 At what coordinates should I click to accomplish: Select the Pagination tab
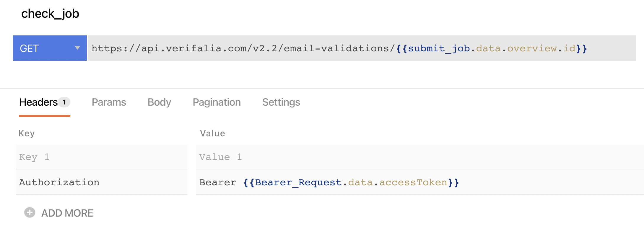click(217, 102)
